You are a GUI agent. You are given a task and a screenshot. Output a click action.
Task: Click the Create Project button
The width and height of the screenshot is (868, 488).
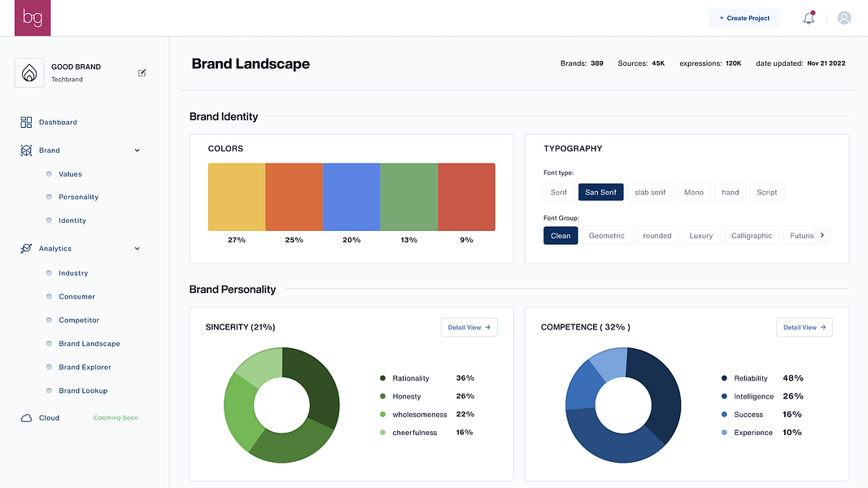tap(744, 18)
